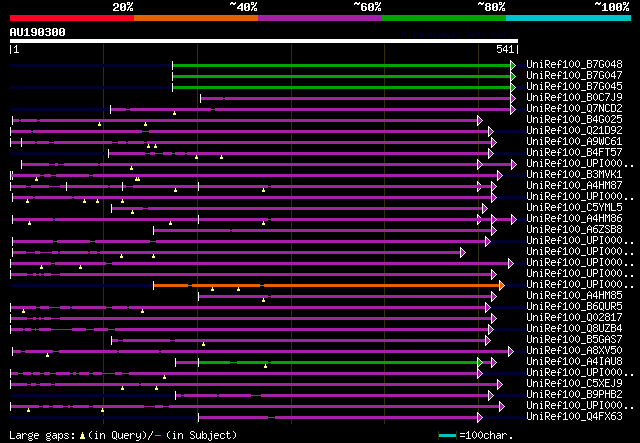Click the green ~80% identity legend segment
The image size is (640, 443).
click(x=444, y=18)
